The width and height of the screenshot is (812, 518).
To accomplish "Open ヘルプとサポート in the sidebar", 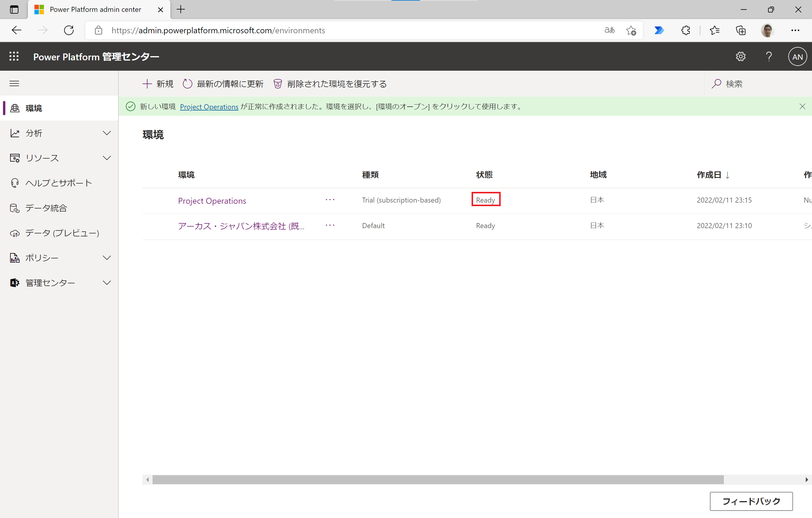I will click(59, 183).
